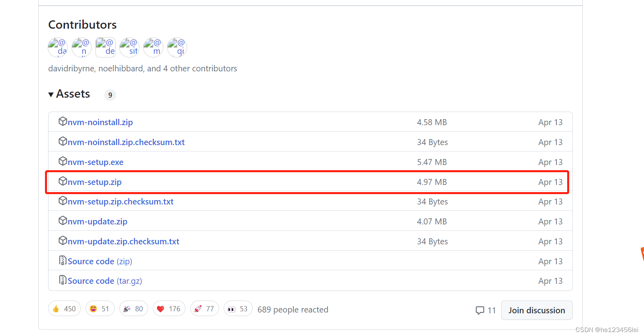Click package icon beside nvm-noinstall.zip.checksum.txt

62,141
